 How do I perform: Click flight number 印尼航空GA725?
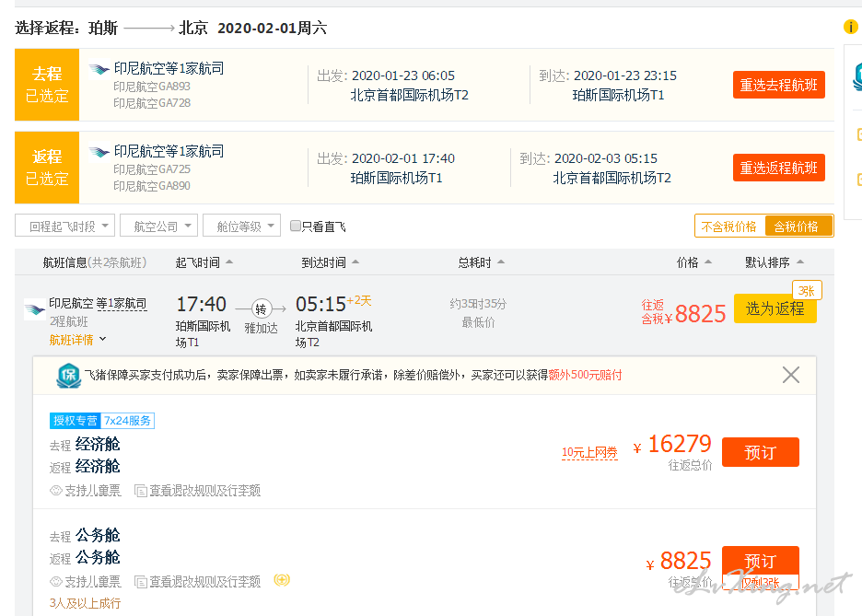pyautogui.click(x=152, y=169)
